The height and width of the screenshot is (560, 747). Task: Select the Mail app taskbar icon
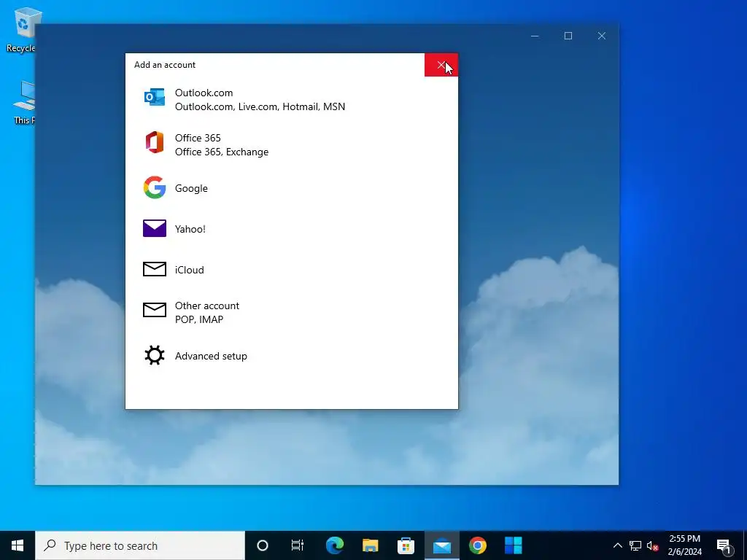click(x=441, y=545)
